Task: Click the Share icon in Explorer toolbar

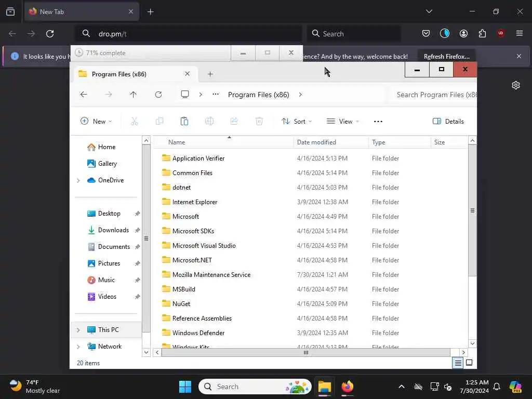Action: [x=234, y=121]
